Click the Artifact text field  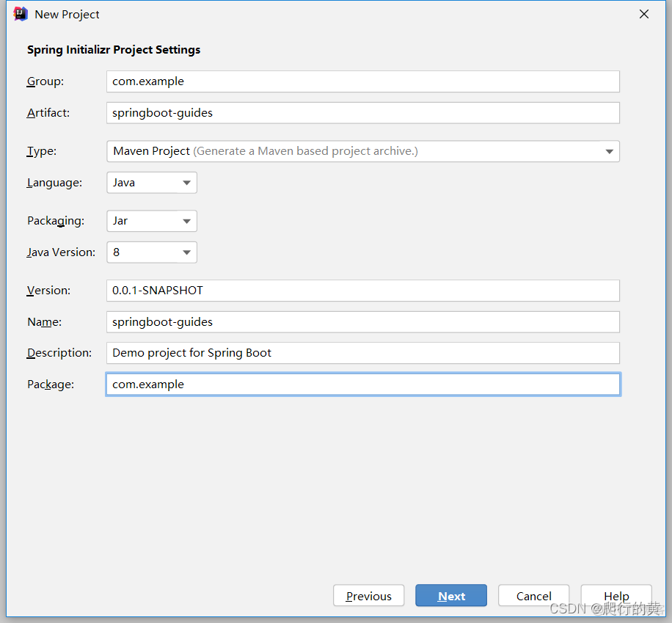362,113
